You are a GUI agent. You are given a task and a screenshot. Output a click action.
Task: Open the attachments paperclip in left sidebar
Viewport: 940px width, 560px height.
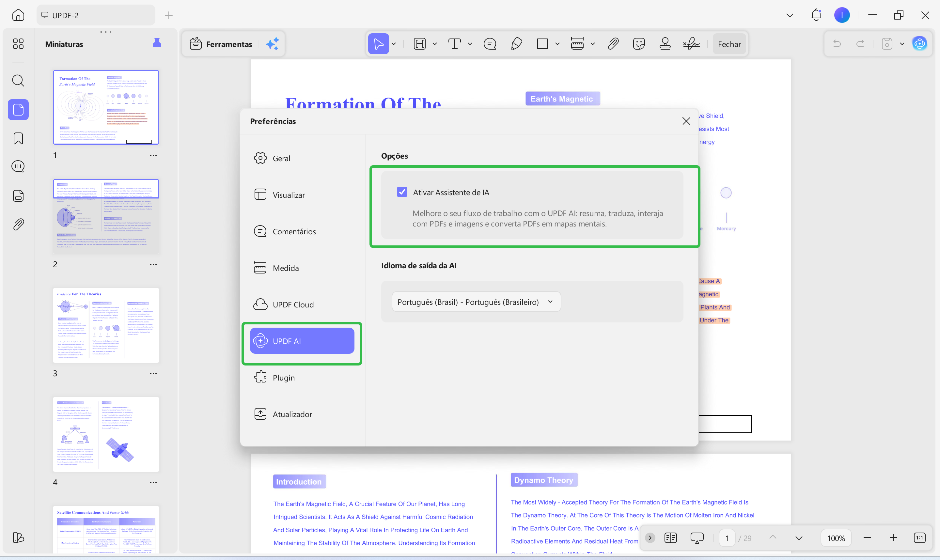click(18, 225)
